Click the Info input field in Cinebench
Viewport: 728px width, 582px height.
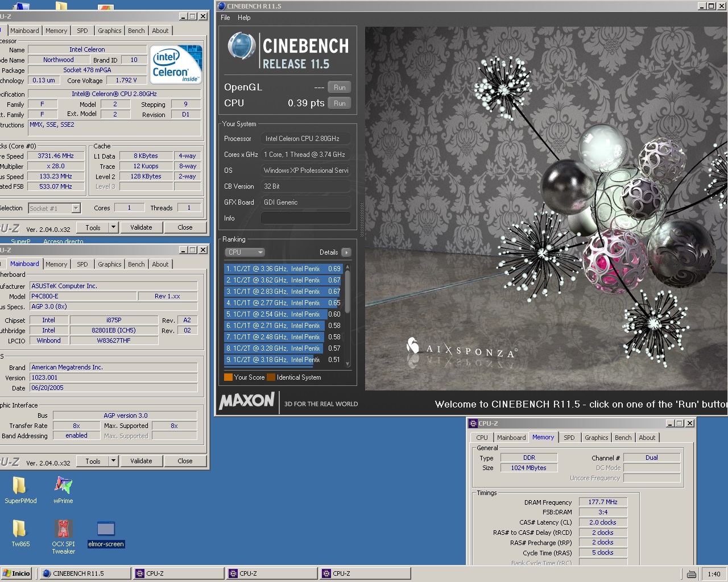305,218
